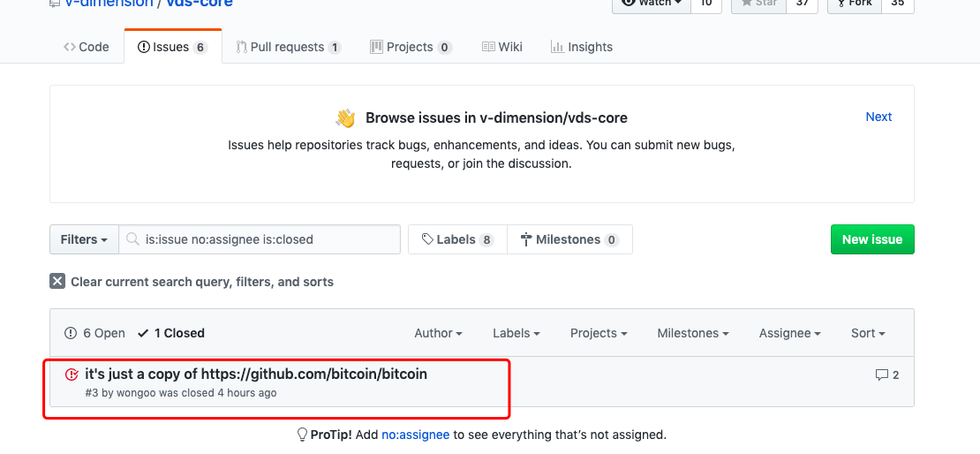Star the repository
The width and height of the screenshot is (980, 454).
pyautogui.click(x=758, y=4)
